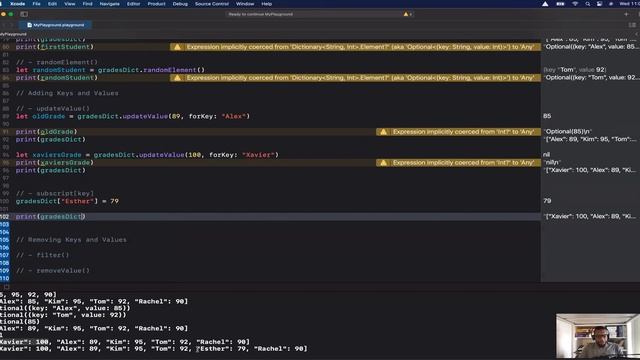Open the Window menu

245,4
